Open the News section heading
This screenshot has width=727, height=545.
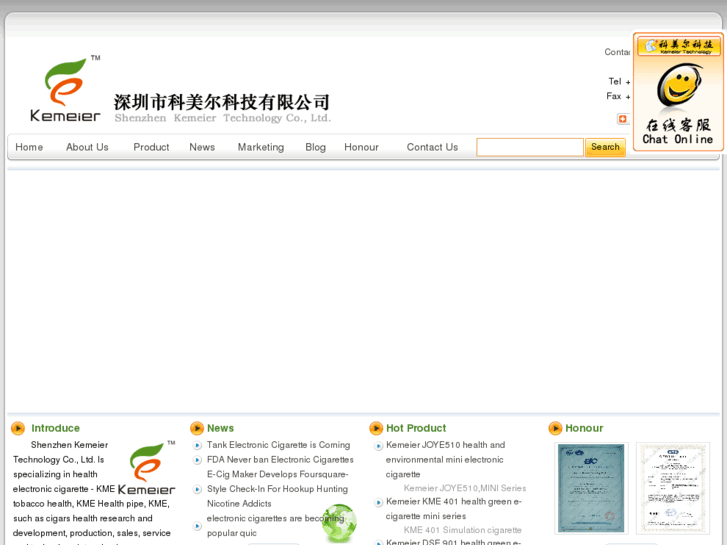[220, 428]
